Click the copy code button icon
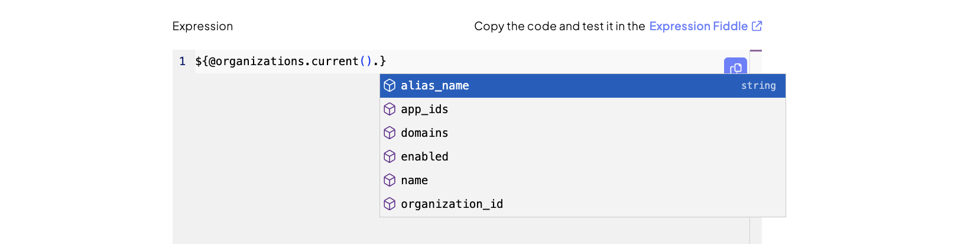The image size is (980, 244). coord(735,68)
